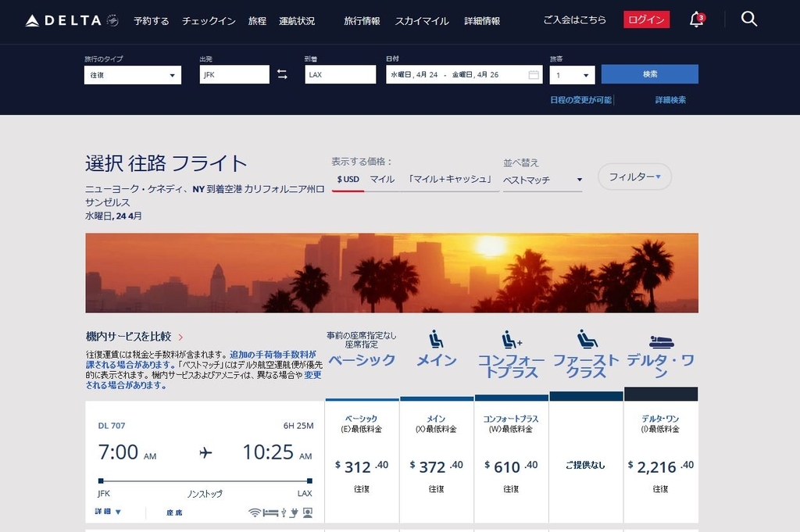The width and height of the screenshot is (800, 532).
Task: Click the flat-bed amenity icon on DL 707
Action: tap(270, 512)
